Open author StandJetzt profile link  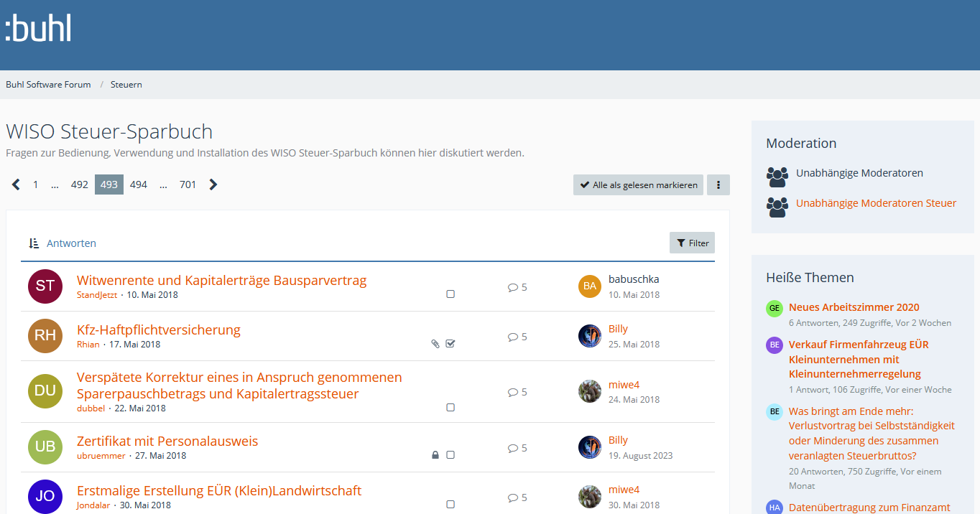click(x=97, y=295)
